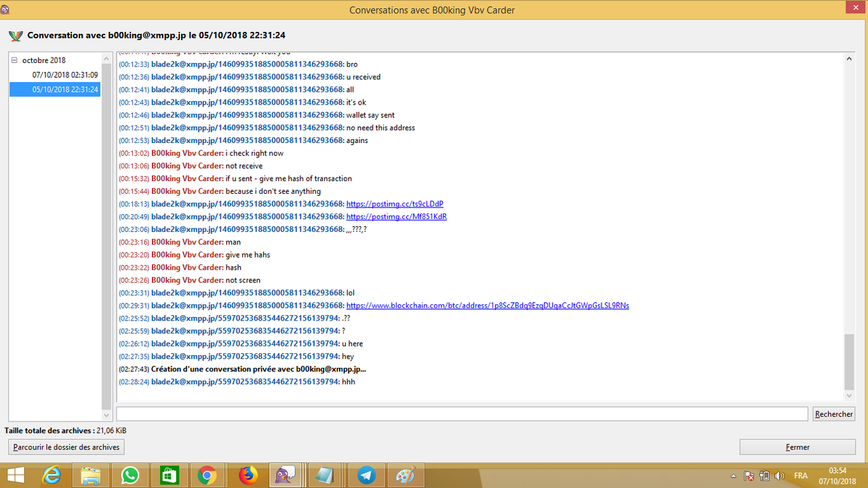868x488 pixels.
Task: Click the message about hash of transaction
Action: (x=289, y=179)
